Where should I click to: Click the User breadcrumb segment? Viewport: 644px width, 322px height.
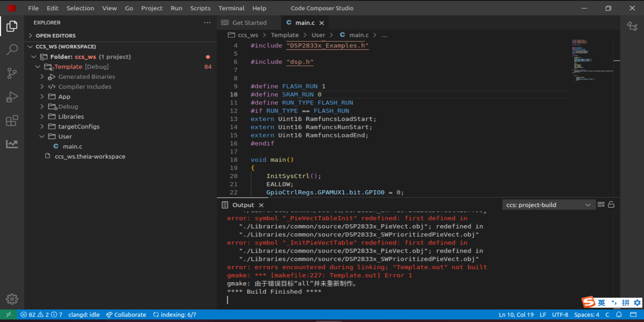click(x=318, y=35)
